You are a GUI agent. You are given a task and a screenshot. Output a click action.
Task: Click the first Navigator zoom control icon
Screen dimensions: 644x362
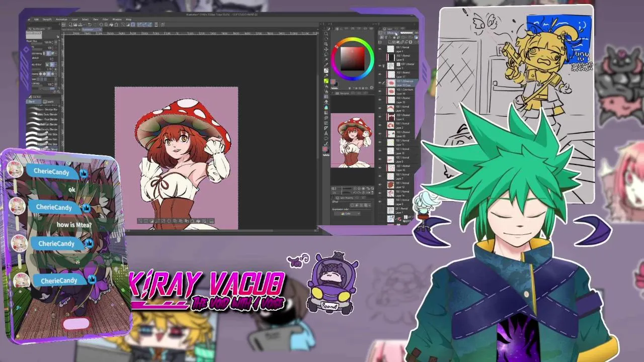tap(355, 189)
